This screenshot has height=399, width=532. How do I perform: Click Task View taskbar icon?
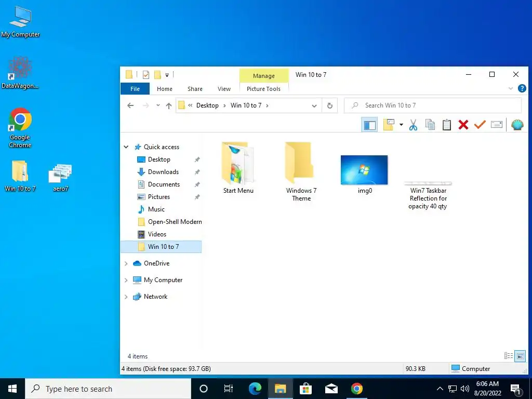(229, 389)
